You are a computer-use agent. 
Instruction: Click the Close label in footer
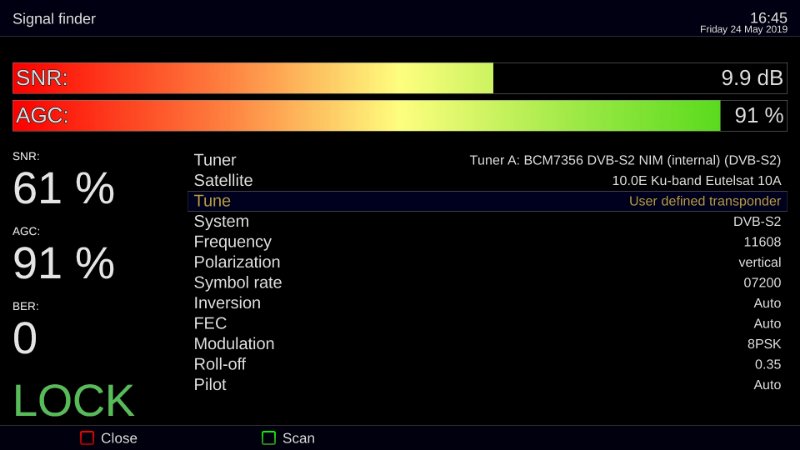[x=119, y=438]
